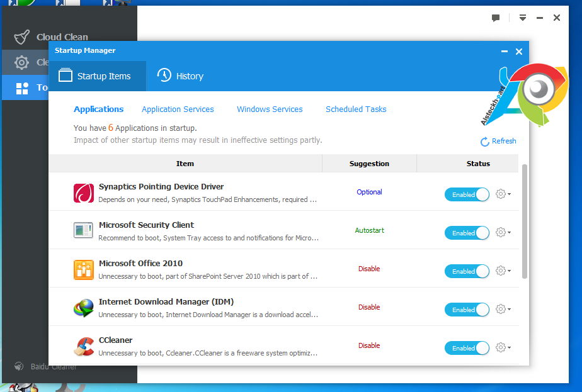This screenshot has height=392, width=582.
Task: Minimize the main Baidu Cleaner window
Action: click(540, 18)
